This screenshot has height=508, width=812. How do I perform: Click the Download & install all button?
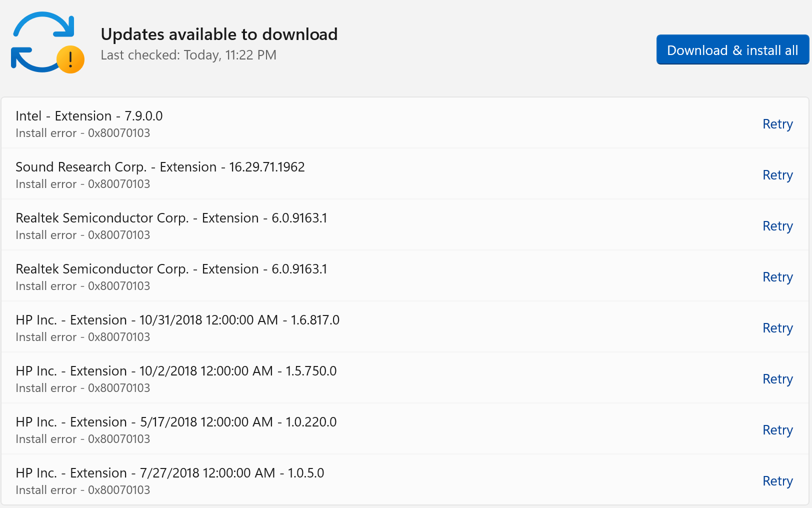tap(732, 49)
